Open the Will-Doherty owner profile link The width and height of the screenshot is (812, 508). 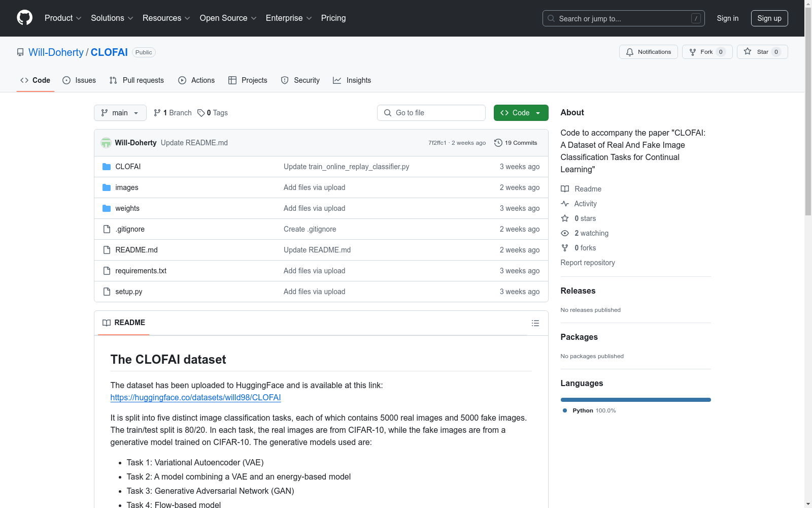pos(56,52)
